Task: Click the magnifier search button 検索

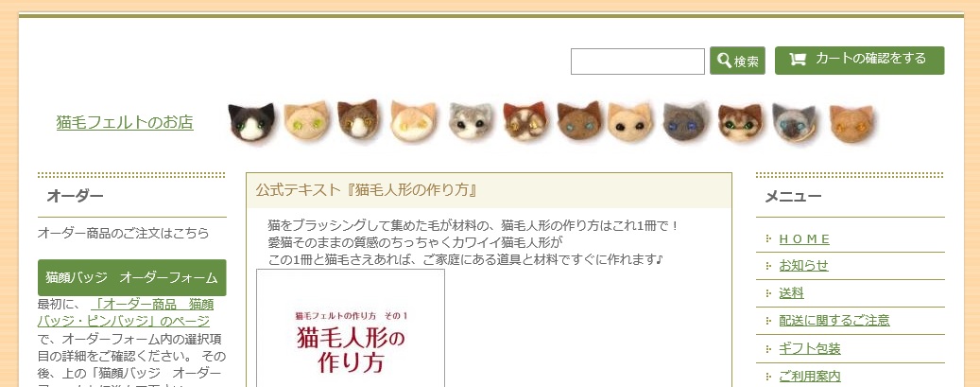Action: [x=737, y=61]
